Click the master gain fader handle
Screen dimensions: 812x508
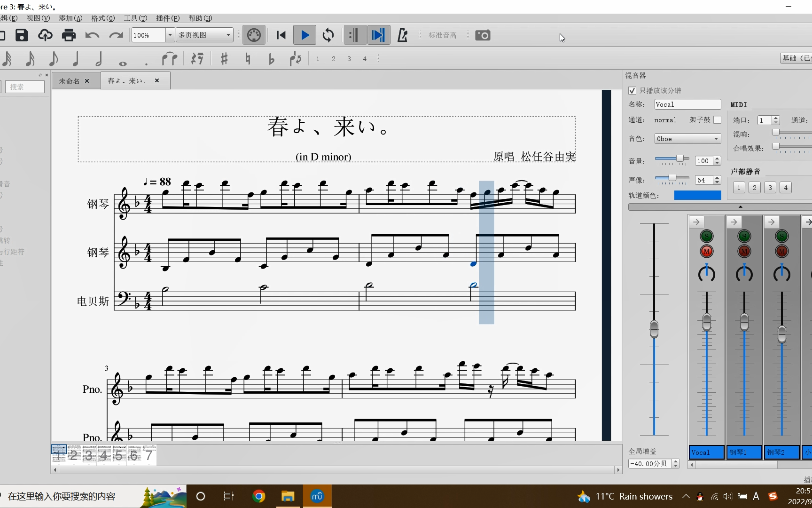654,329
